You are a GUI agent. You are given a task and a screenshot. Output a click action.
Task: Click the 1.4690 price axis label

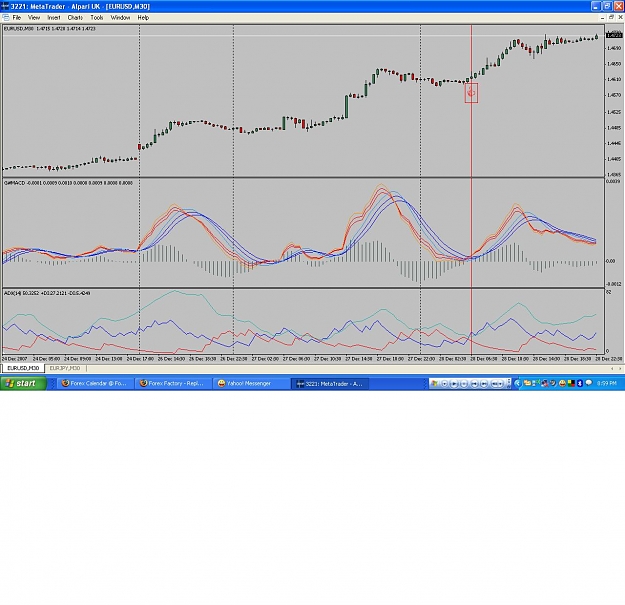[x=614, y=48]
